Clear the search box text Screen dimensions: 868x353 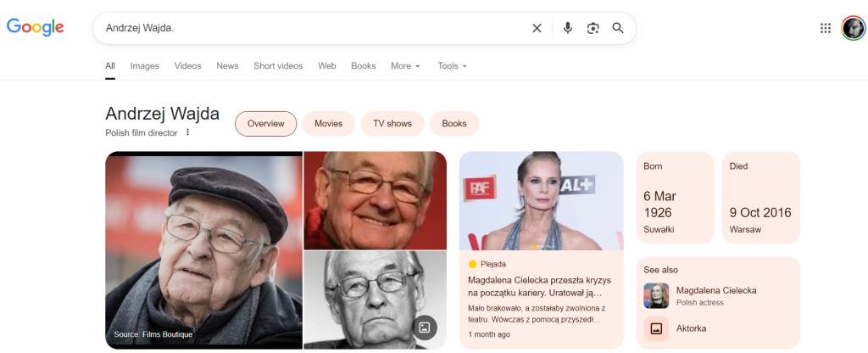pos(537,28)
